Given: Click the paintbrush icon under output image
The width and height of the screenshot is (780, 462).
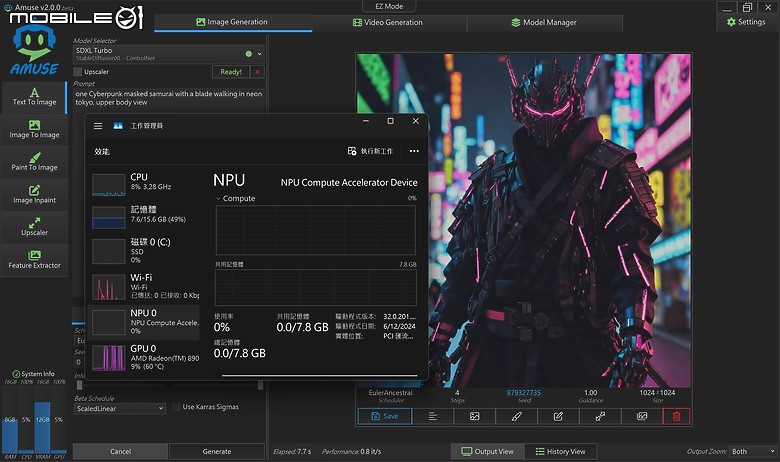Looking at the screenshot, I should point(516,416).
